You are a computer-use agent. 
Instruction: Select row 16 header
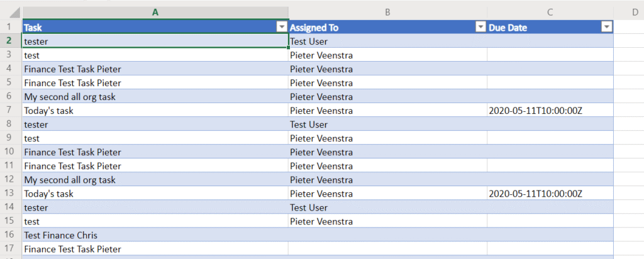pos(11,234)
